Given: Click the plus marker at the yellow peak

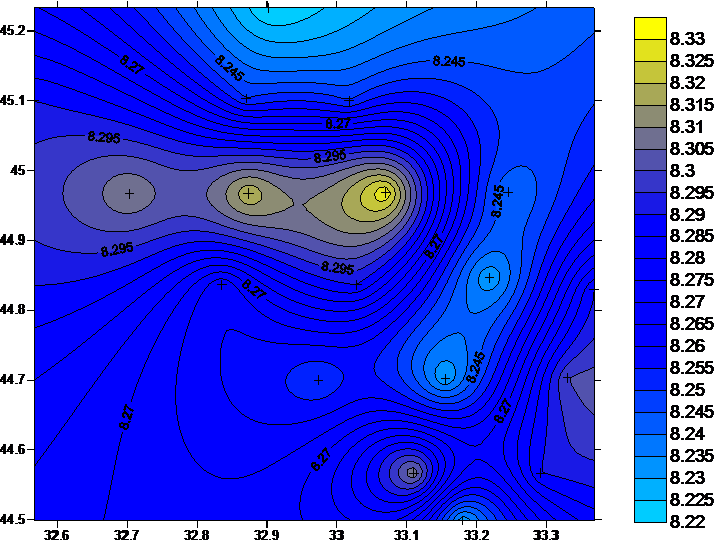Looking at the screenshot, I should point(383,193).
